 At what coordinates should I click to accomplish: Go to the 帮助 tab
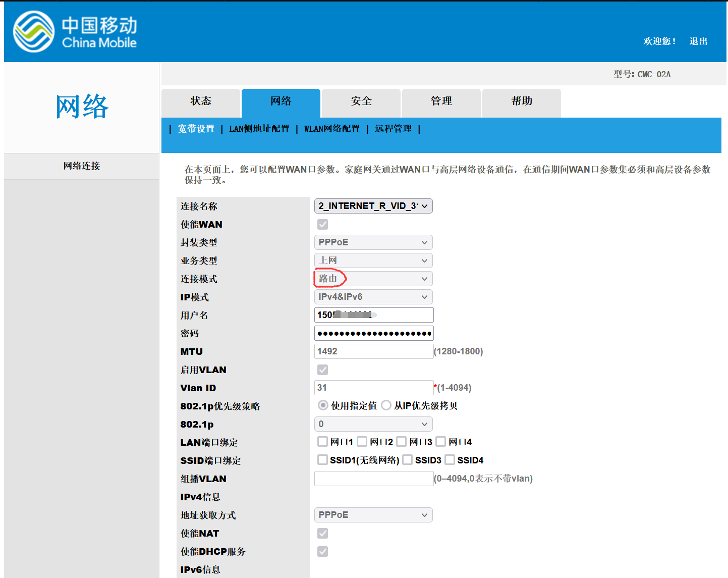click(522, 101)
